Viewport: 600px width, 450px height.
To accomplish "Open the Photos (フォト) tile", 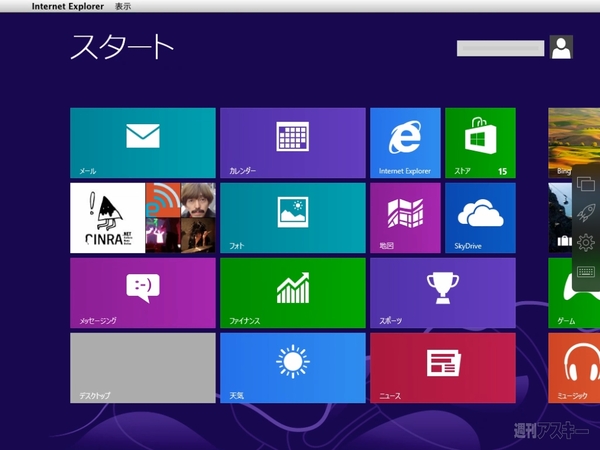I will [x=293, y=218].
